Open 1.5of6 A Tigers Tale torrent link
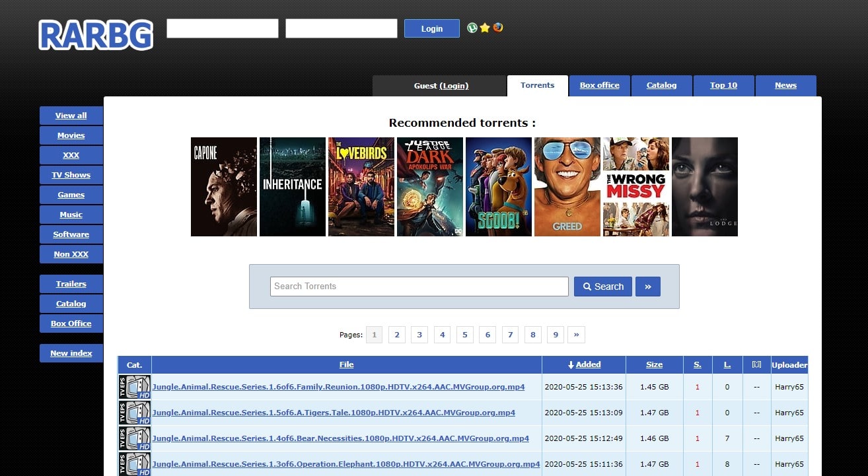Screen dimensions: 868x476 click(334, 413)
